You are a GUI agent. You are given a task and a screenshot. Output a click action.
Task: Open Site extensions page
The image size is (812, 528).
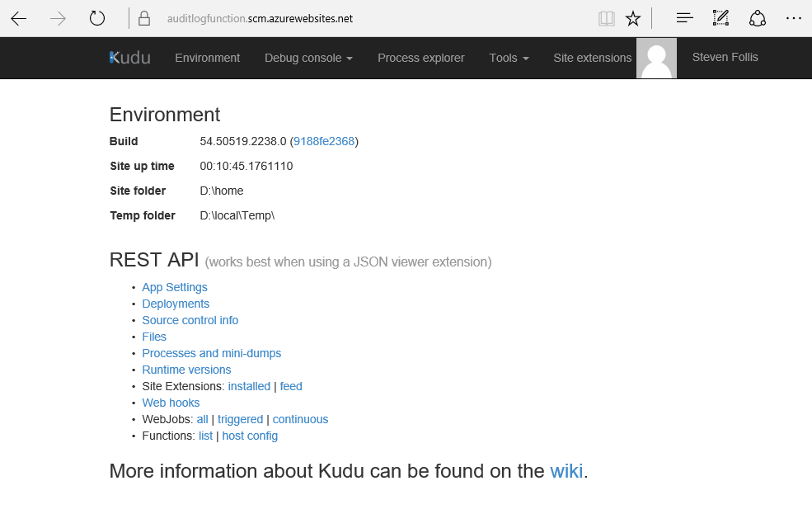pyautogui.click(x=593, y=58)
